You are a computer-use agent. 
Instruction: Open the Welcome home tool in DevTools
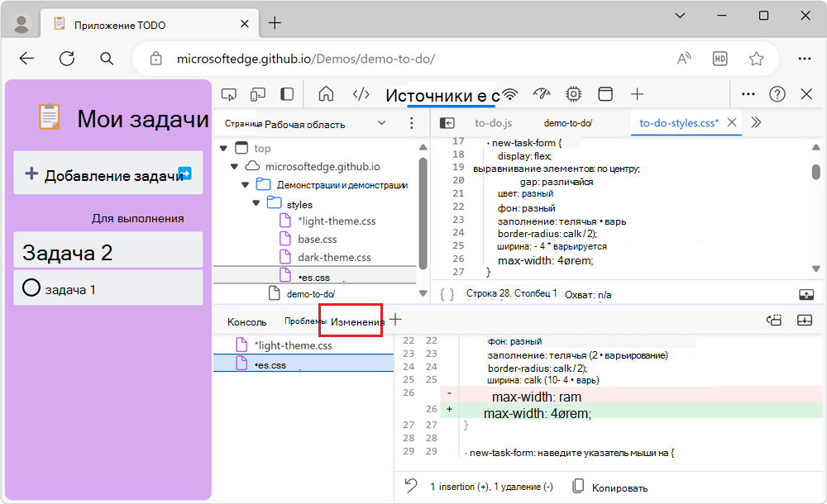point(326,94)
